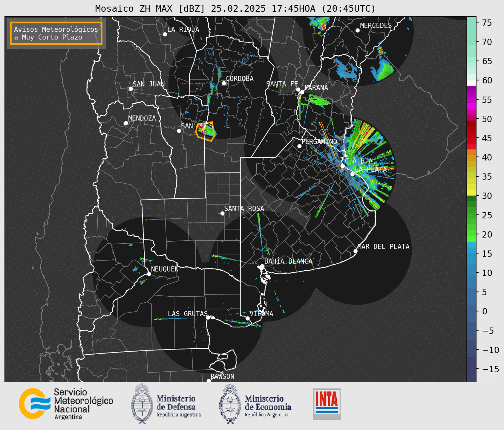Viewport: 504px width, 430px height.
Task: Click the CÓRDOBA label text
Action: (x=240, y=79)
